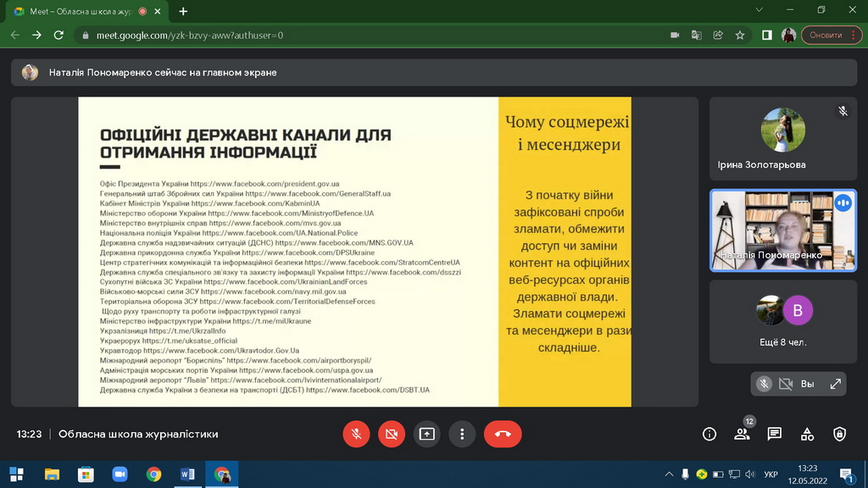Click the present screen button

coord(427,434)
